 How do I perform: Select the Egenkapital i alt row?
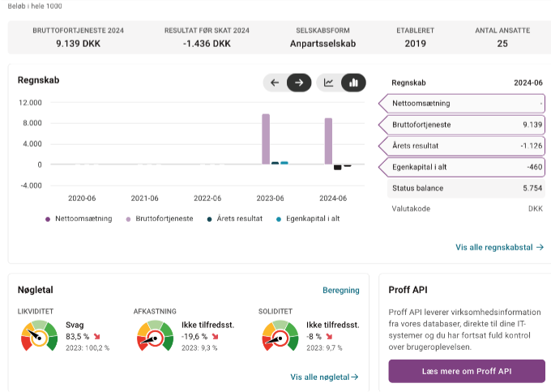[463, 167]
